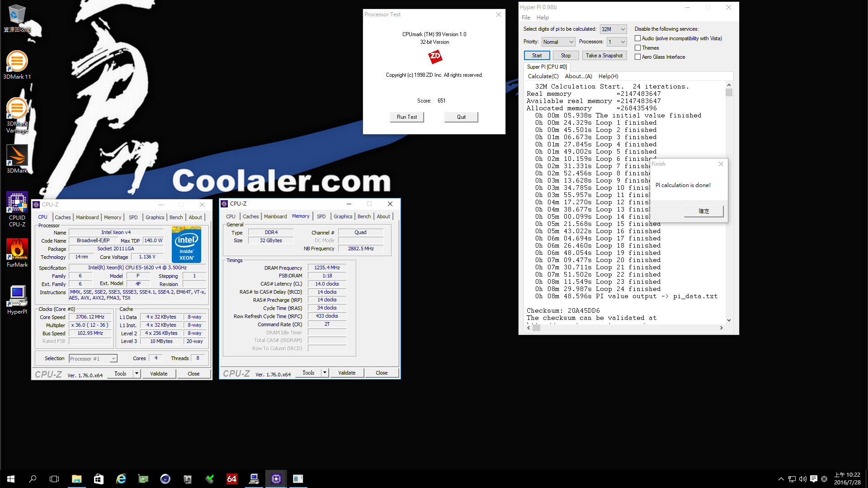The image size is (868, 488).
Task: Launch Internet Explorer from the taskbar
Action: (121, 479)
